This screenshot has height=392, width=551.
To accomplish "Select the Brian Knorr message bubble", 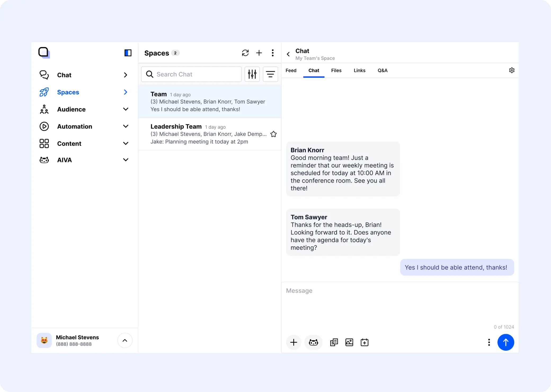I will coord(343,169).
